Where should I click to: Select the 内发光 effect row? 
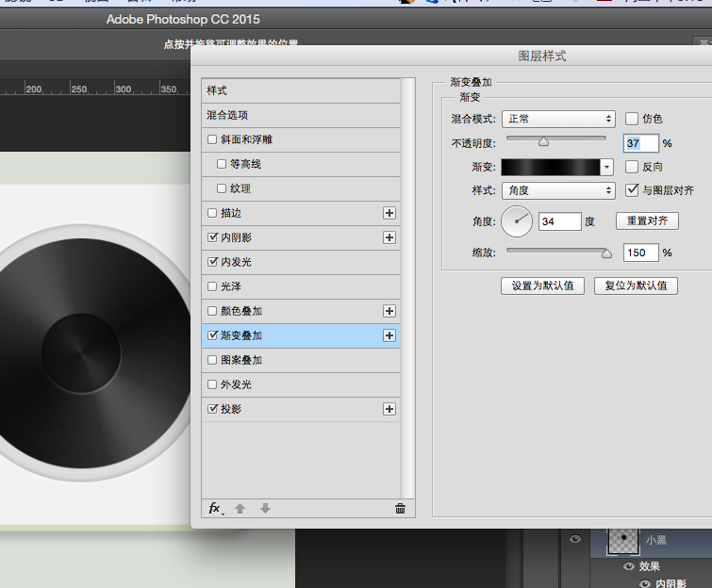[301, 262]
